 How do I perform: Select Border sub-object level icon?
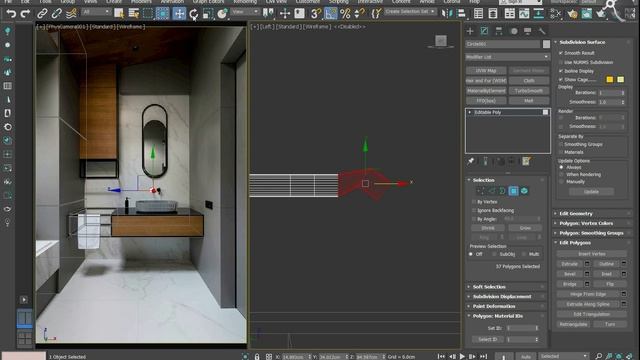(502, 191)
